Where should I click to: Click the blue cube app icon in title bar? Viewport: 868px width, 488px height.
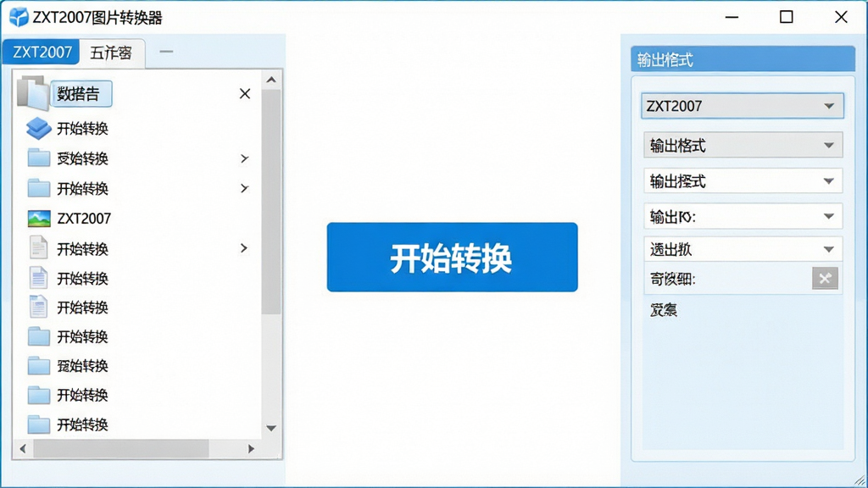tap(19, 17)
